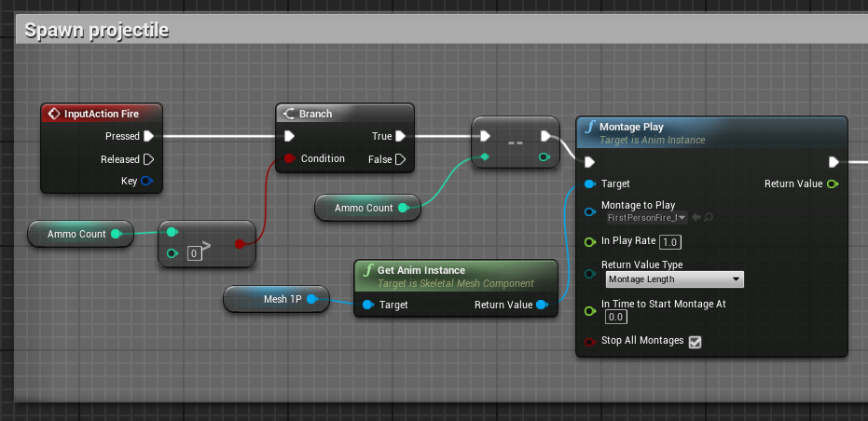Click the use-selected-asset arrow beside Montage to Play
Viewport: 868px width, 421px height.
(696, 217)
